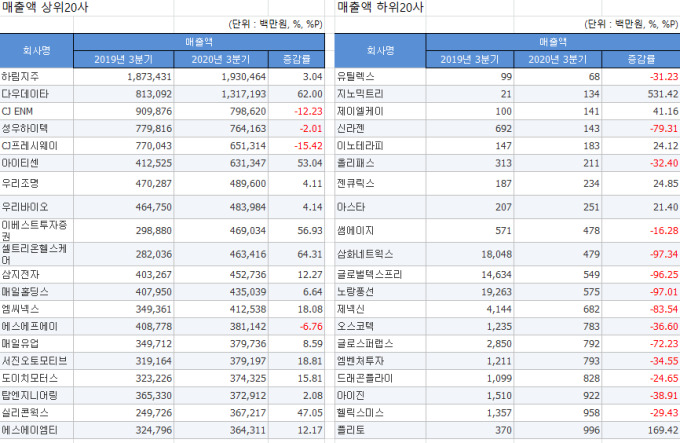The height and width of the screenshot is (443, 680).
Task: Click the 플리토 company name
Action: coord(351,430)
